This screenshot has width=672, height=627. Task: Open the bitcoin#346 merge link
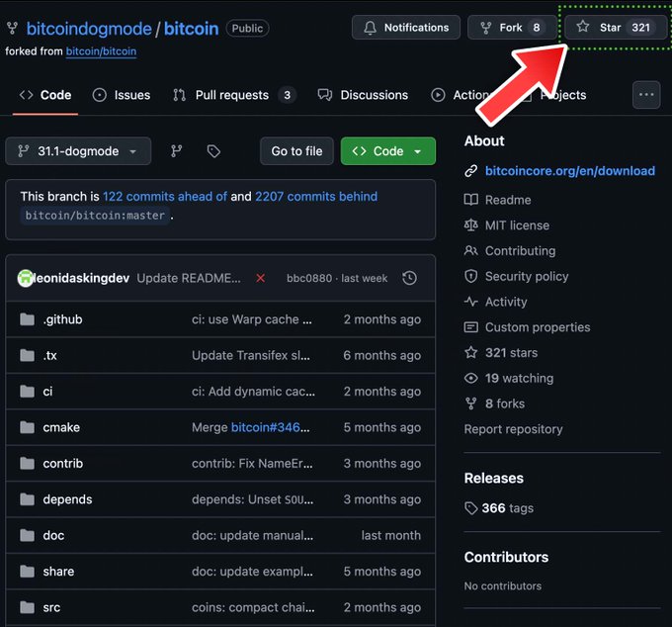pos(265,427)
